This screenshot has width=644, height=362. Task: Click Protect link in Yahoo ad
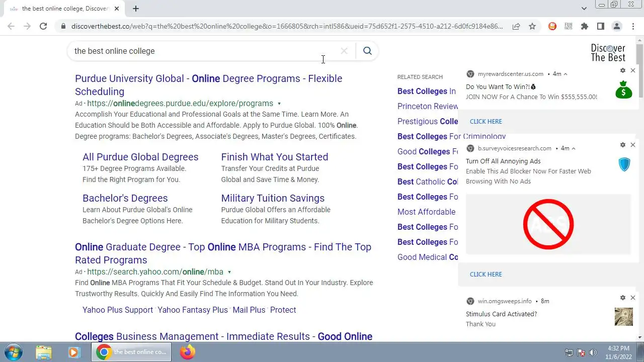coord(283,310)
